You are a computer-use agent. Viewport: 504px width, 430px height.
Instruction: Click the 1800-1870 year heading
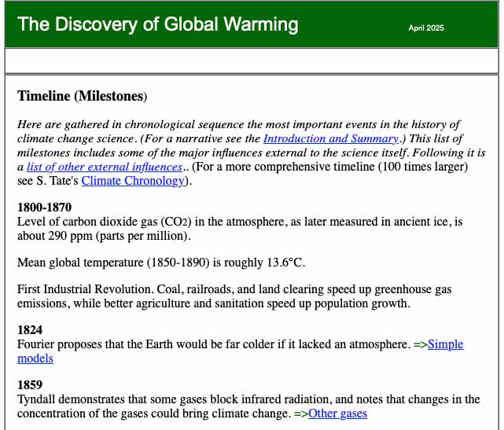point(44,208)
